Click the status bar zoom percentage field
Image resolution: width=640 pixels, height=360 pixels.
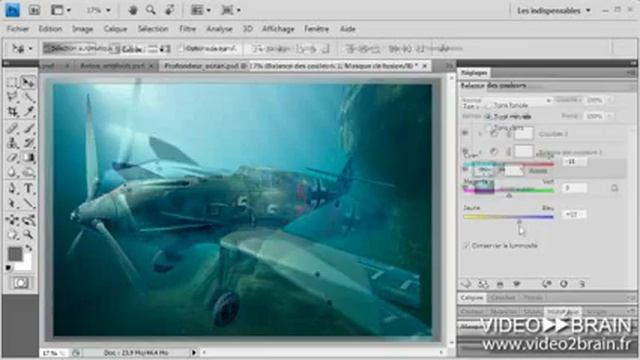[x=53, y=353]
